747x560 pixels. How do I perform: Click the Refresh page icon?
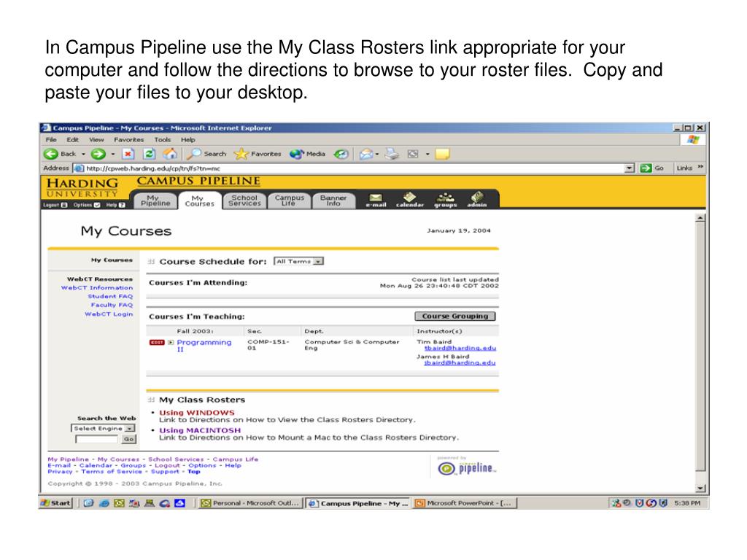[x=149, y=154]
